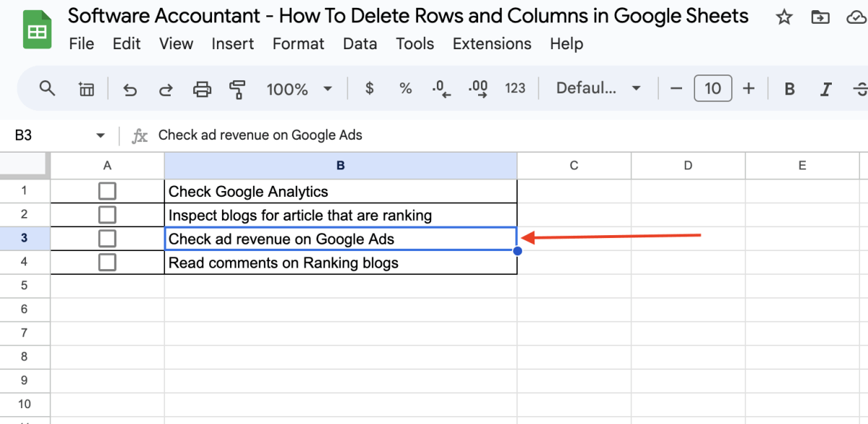The image size is (868, 424).
Task: Open the Default font family dropdown
Action: [597, 88]
